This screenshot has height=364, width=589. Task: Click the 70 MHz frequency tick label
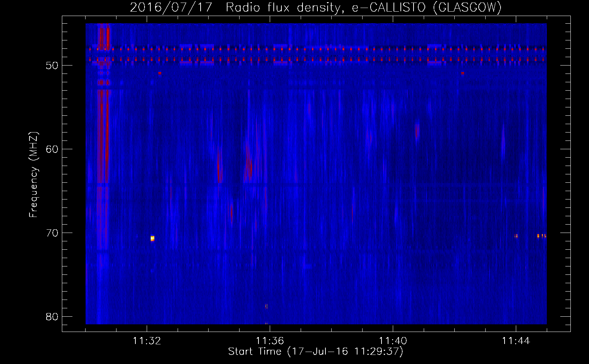[x=52, y=233]
